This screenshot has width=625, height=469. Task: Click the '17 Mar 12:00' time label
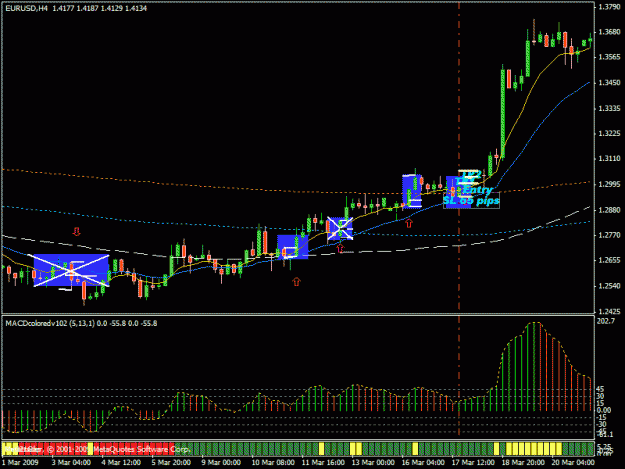474,463
